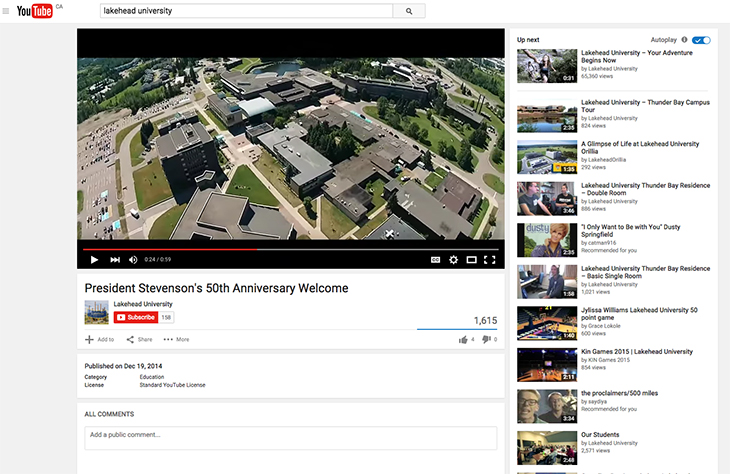Open Thunder Bay Residence Double Room video

tap(645, 189)
